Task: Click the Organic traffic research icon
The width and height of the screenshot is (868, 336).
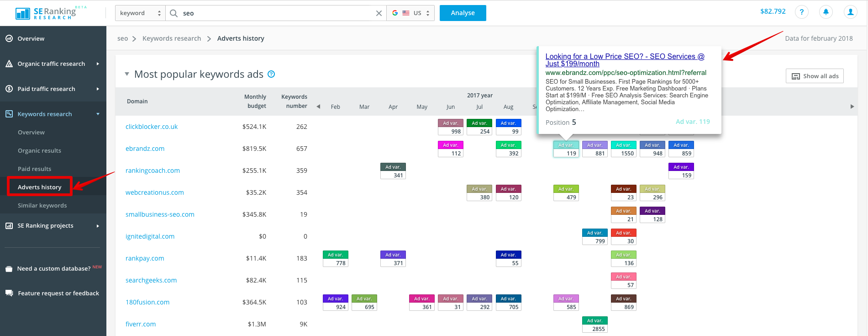Action: pyautogui.click(x=9, y=64)
